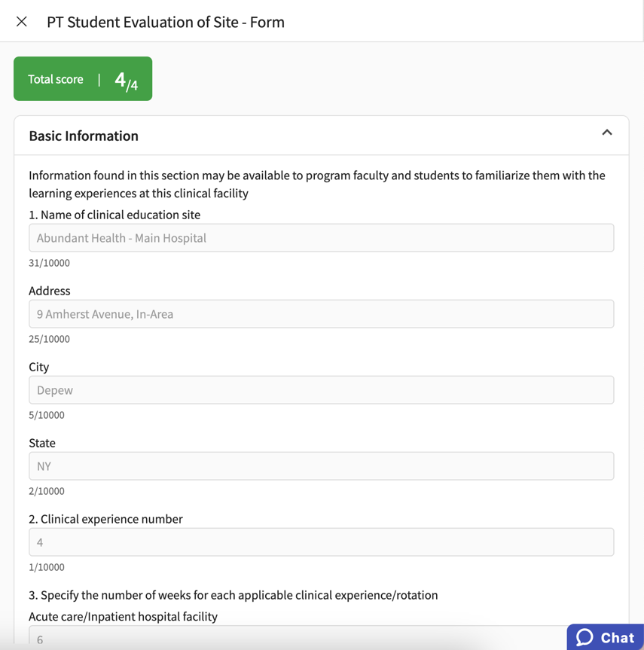
Task: Click the green Total score badge
Action: click(x=83, y=78)
